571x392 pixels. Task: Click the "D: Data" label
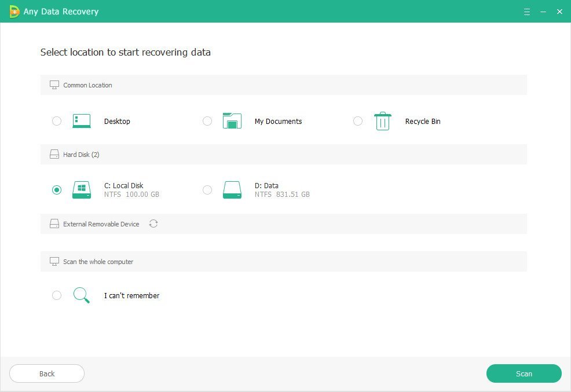[266, 185]
